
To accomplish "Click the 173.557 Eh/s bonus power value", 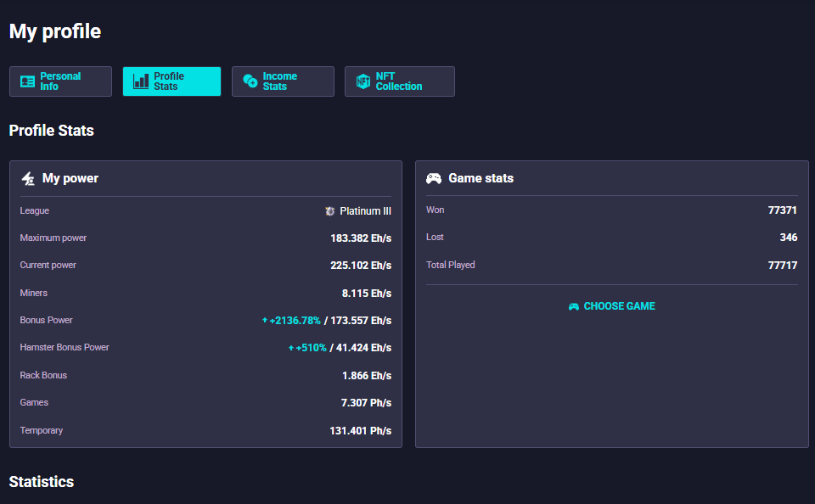I will click(361, 320).
